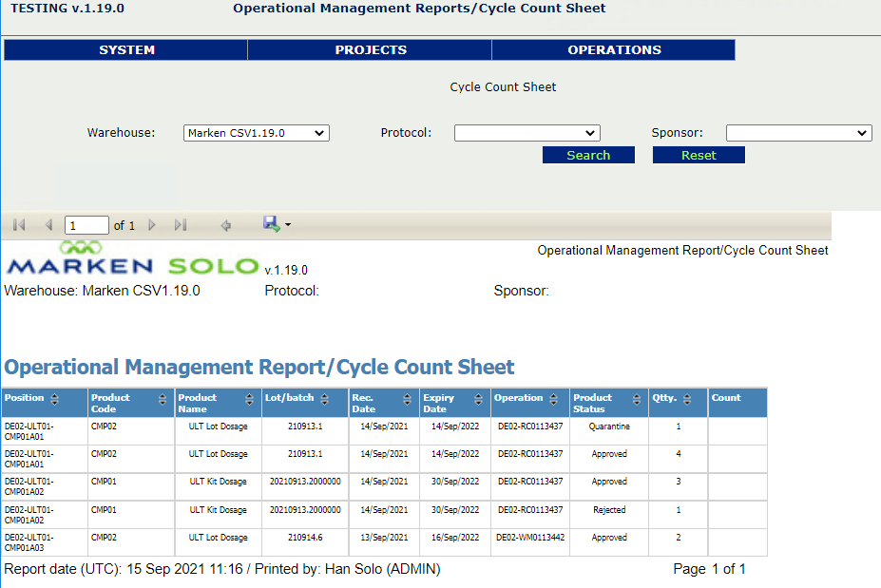
Task: Sort table by Expiry Date column
Action: (479, 399)
